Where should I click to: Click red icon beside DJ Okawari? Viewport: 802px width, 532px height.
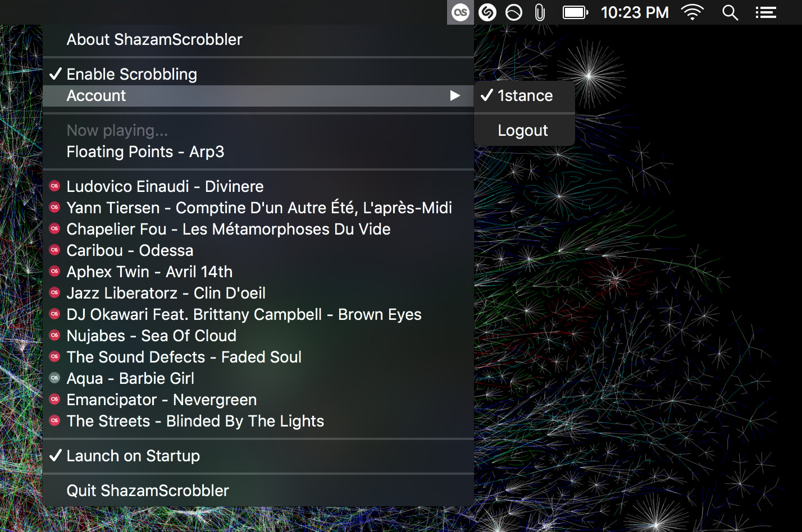coord(54,314)
